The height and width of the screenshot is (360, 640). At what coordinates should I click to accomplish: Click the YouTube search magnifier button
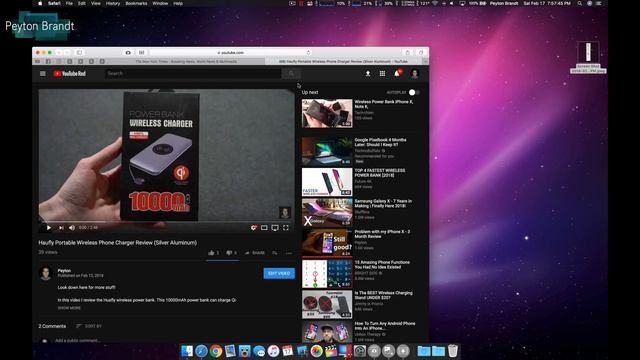[291, 73]
